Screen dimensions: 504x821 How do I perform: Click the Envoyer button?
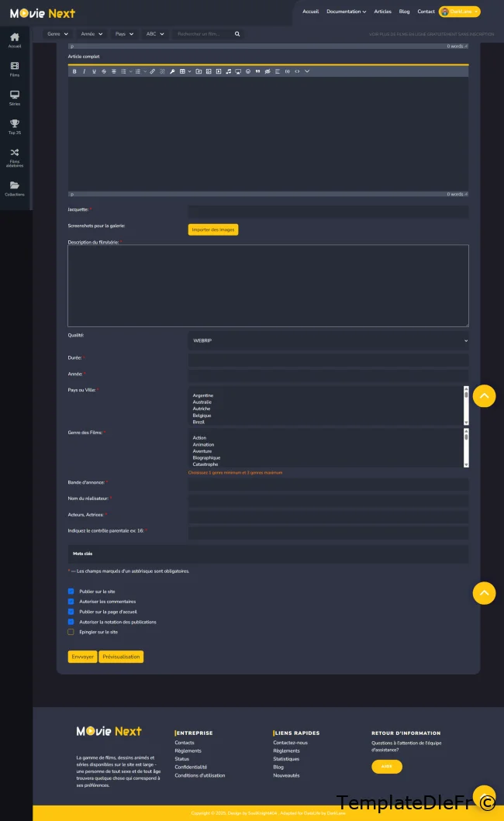[82, 657]
